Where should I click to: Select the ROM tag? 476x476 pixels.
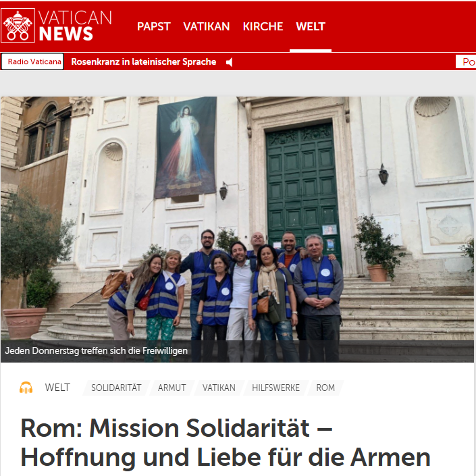click(325, 388)
